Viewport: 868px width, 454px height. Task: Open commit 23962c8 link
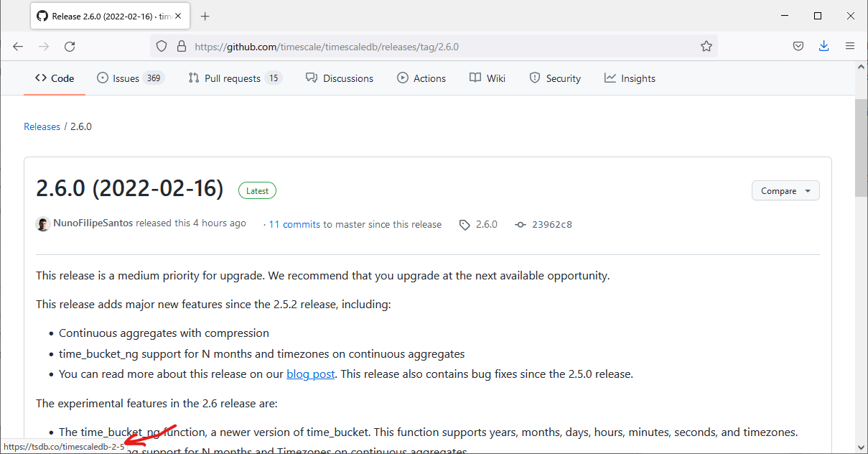552,224
